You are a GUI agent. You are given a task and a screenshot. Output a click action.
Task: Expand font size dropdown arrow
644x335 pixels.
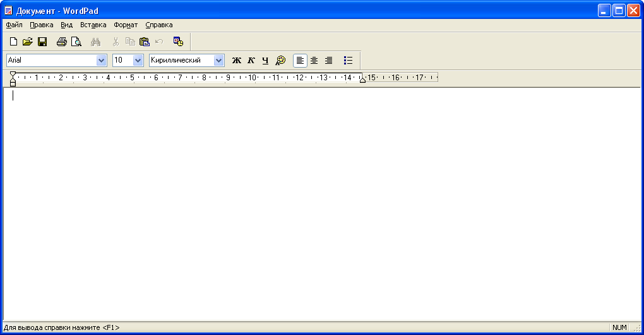[x=138, y=61]
